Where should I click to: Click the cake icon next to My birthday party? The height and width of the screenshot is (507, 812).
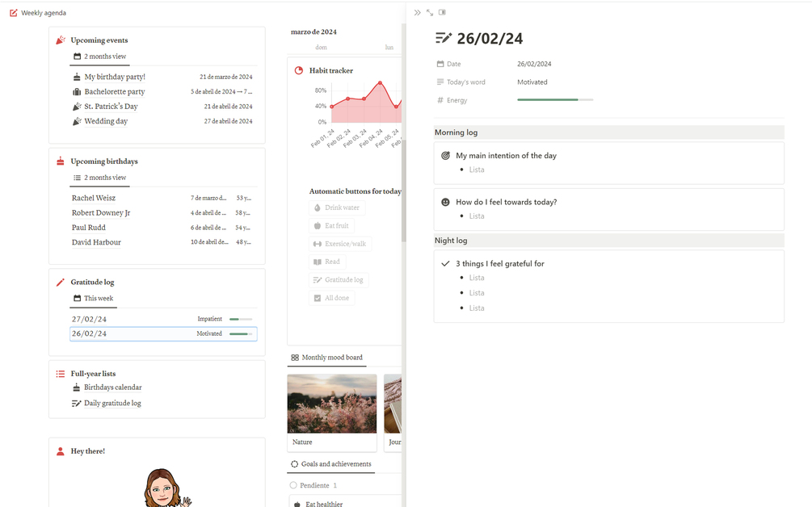coord(77,77)
